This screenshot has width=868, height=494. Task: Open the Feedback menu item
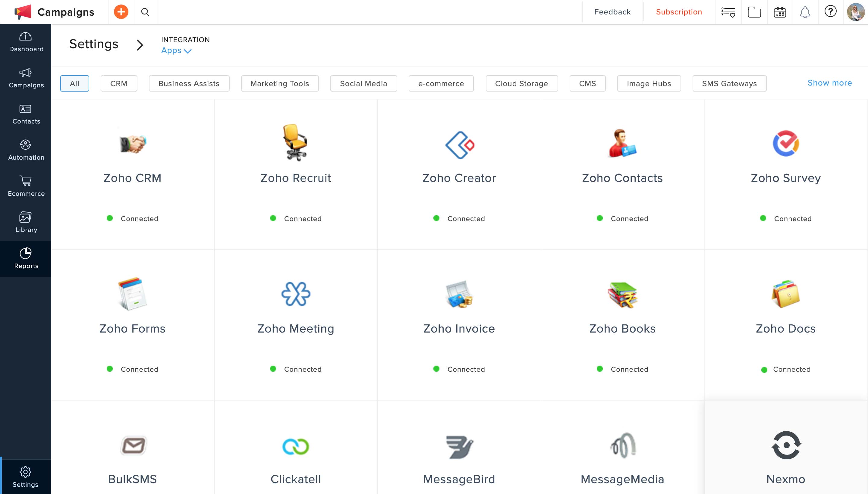(x=612, y=12)
